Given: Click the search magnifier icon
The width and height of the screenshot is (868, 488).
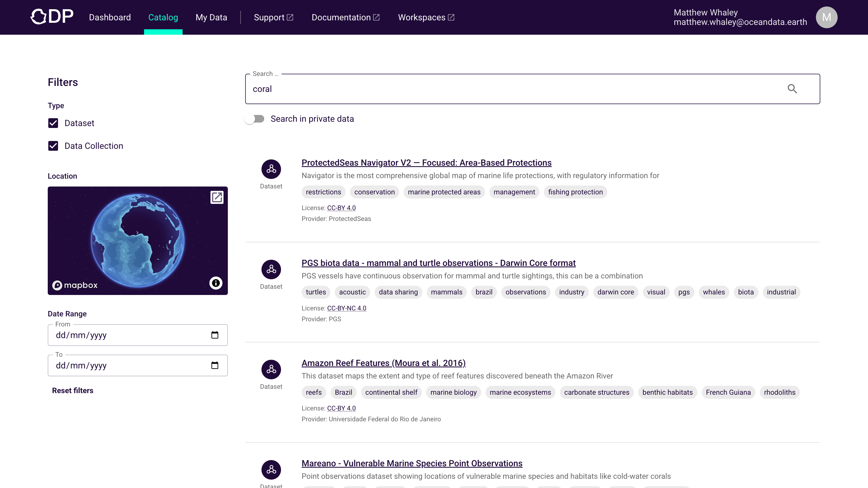Looking at the screenshot, I should tap(793, 89).
